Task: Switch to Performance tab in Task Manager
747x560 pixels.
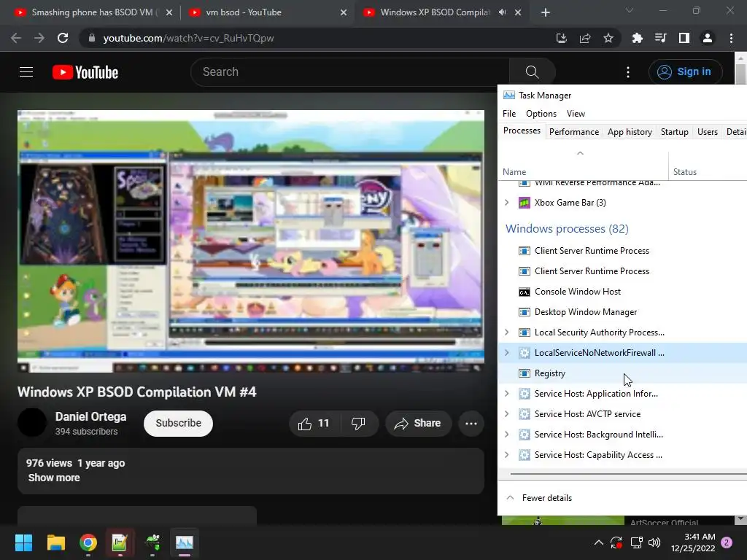Action: pyautogui.click(x=573, y=132)
